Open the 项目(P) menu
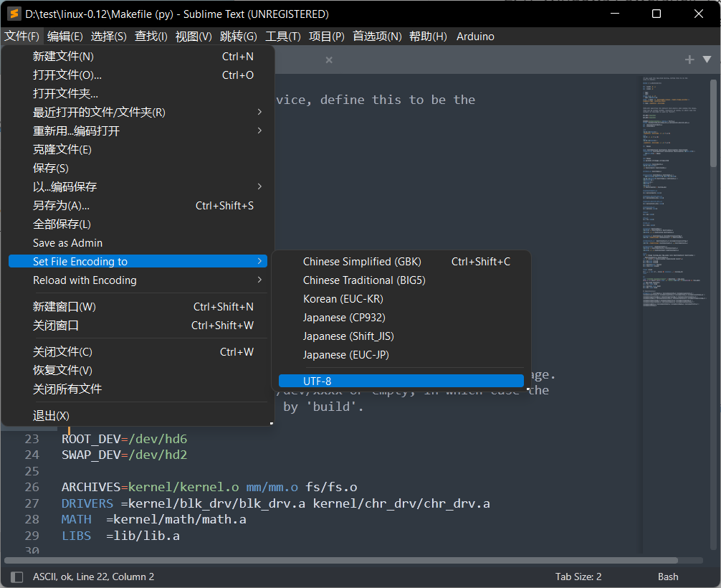The height and width of the screenshot is (588, 721). click(327, 37)
